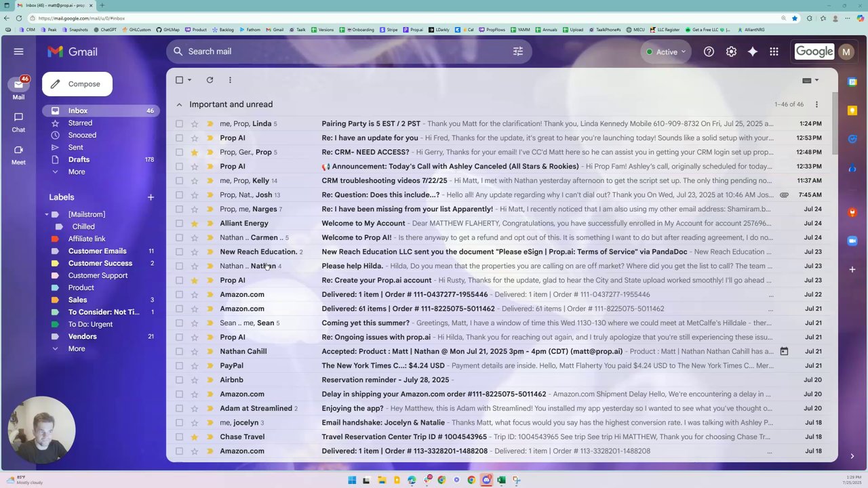Check the Alliant Energy email checkbox

pos(179,223)
